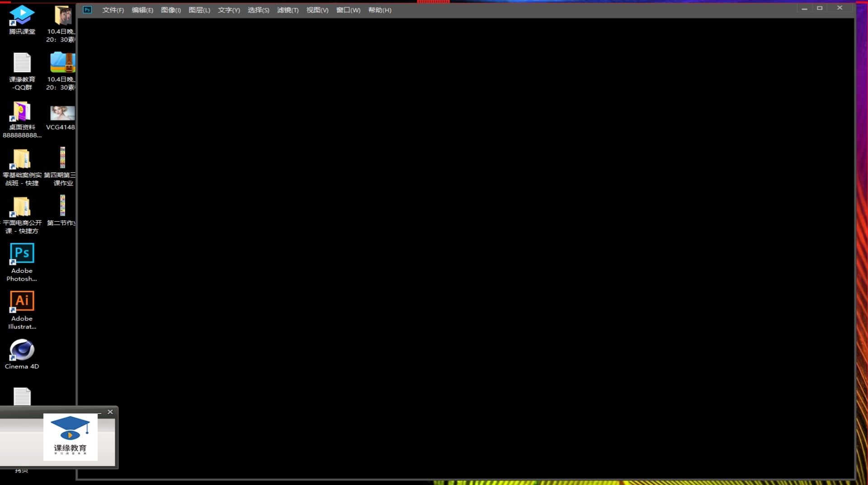Select the 桌面资料 folder shortcut
Viewport: 868px width, 485px height.
pyautogui.click(x=22, y=119)
